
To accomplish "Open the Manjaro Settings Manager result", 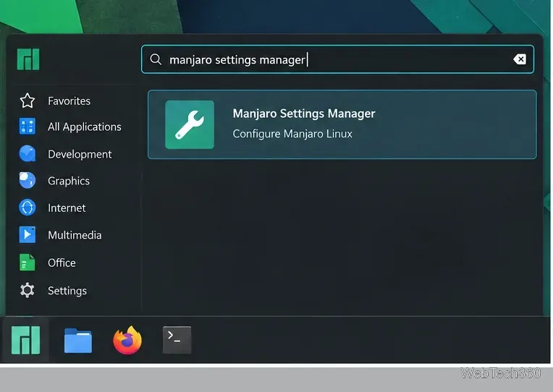I will point(342,124).
